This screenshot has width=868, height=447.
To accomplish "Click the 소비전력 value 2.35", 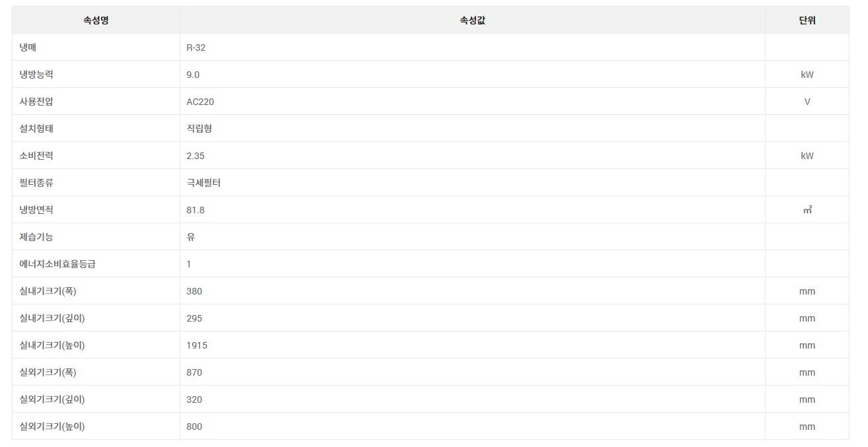I will tap(196, 156).
